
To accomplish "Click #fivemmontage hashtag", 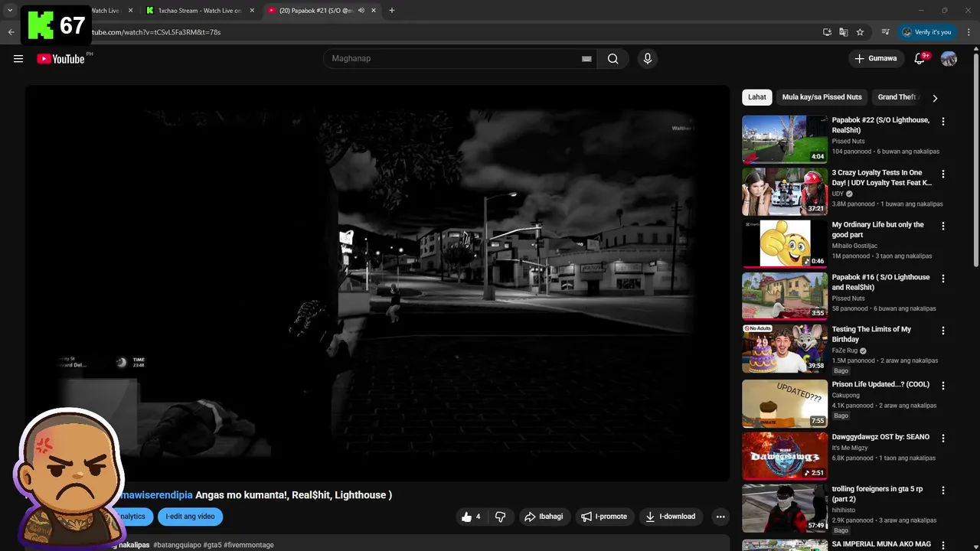I will 249,545.
